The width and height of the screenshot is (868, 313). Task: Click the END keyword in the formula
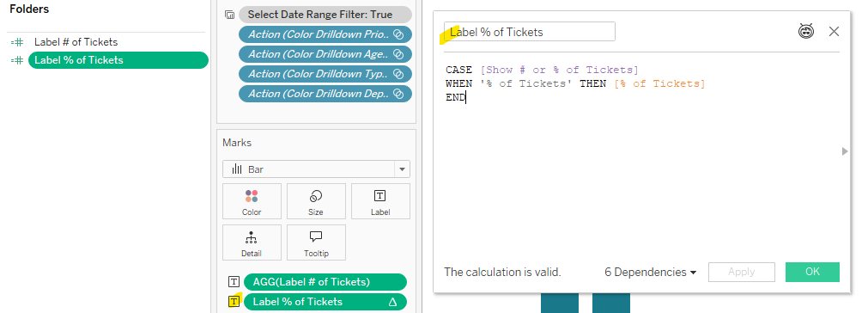(x=455, y=97)
